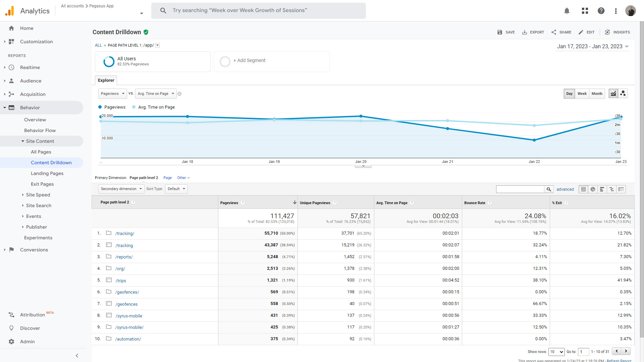
Task: Focus the table filter search field
Action: tap(520, 189)
